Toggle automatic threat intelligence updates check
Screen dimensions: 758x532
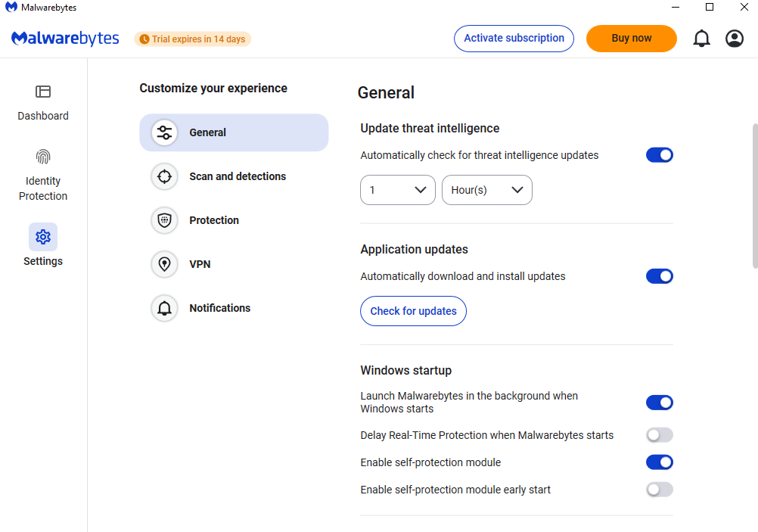pyautogui.click(x=660, y=155)
